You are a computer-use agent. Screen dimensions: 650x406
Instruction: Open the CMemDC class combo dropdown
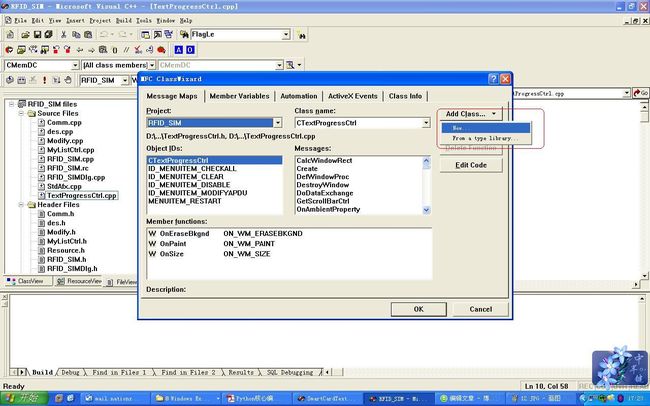click(x=75, y=65)
